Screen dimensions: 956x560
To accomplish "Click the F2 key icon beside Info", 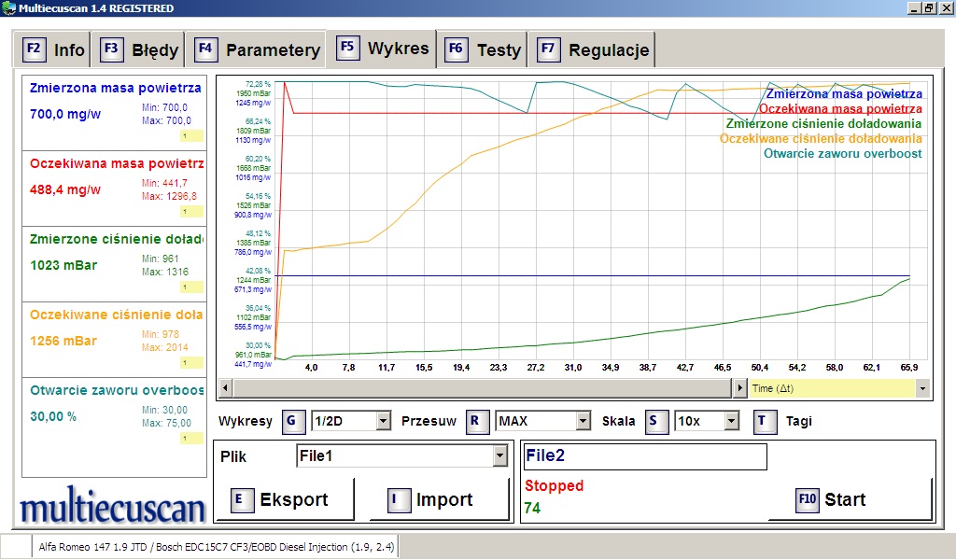I will [34, 49].
